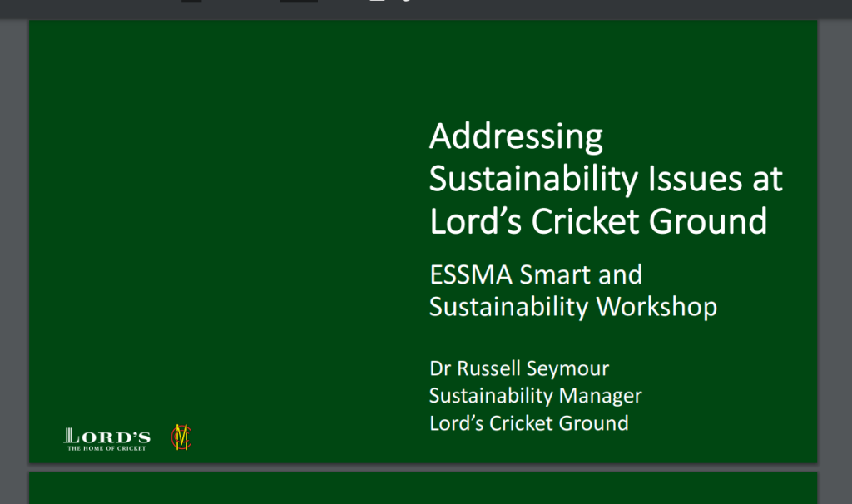The height and width of the screenshot is (504, 852).
Task: Click the small "Lord's Cricket Ground" line under Sustainability Manager
Action: point(529,423)
